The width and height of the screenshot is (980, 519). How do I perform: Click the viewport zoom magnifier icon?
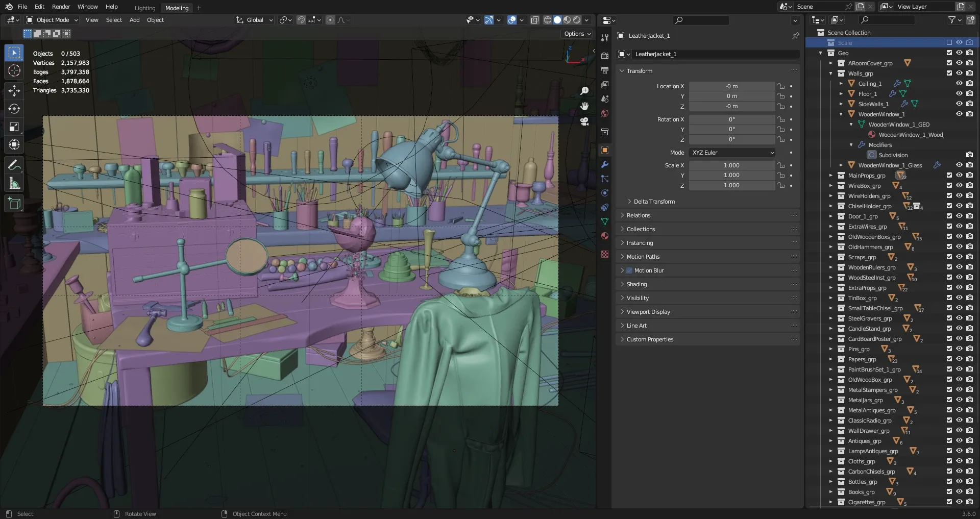point(584,91)
